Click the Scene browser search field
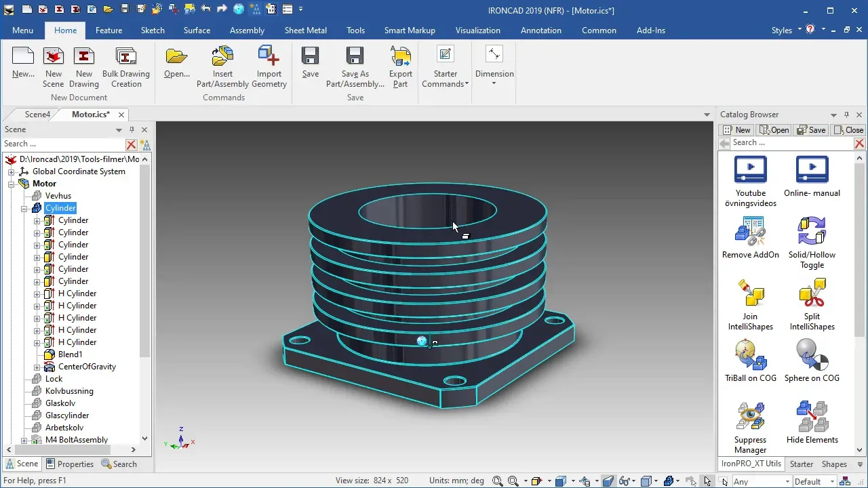The width and height of the screenshot is (868, 488). [x=64, y=144]
